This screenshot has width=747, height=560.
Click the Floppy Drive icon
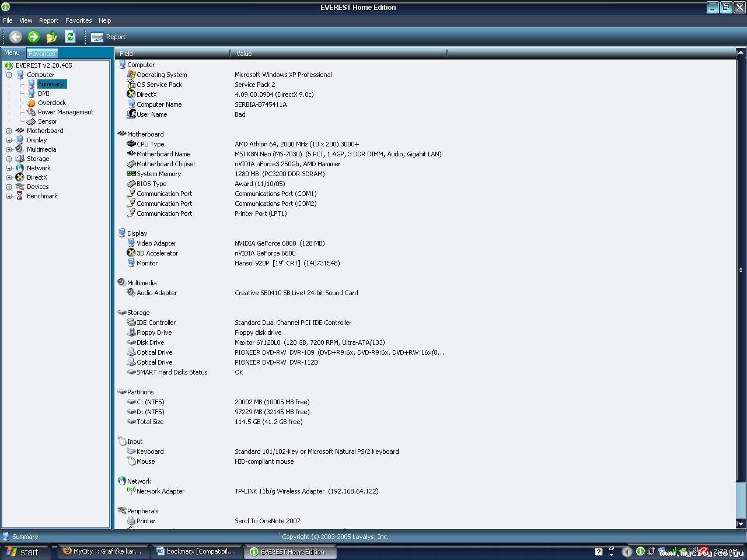(x=131, y=332)
